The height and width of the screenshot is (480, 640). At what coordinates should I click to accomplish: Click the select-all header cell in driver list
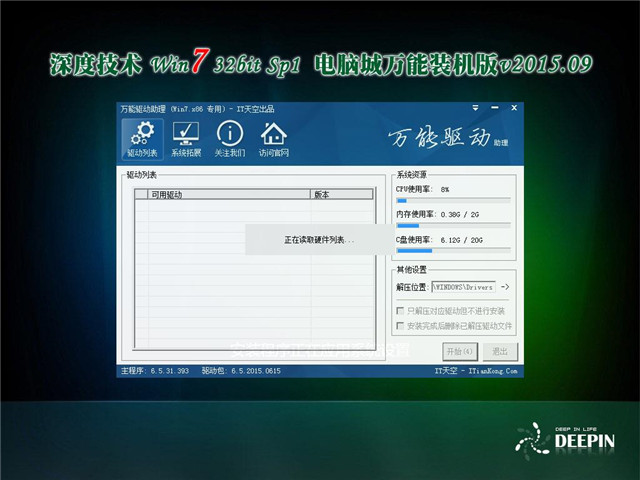(x=142, y=195)
